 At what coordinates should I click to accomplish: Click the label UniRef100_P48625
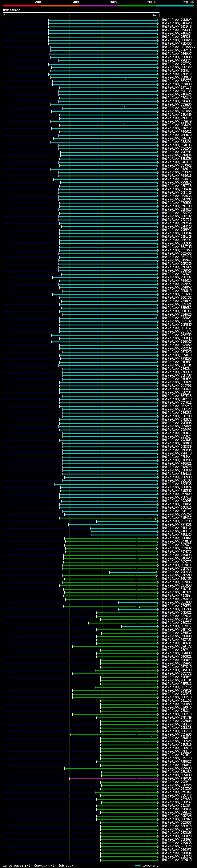(177, 467)
